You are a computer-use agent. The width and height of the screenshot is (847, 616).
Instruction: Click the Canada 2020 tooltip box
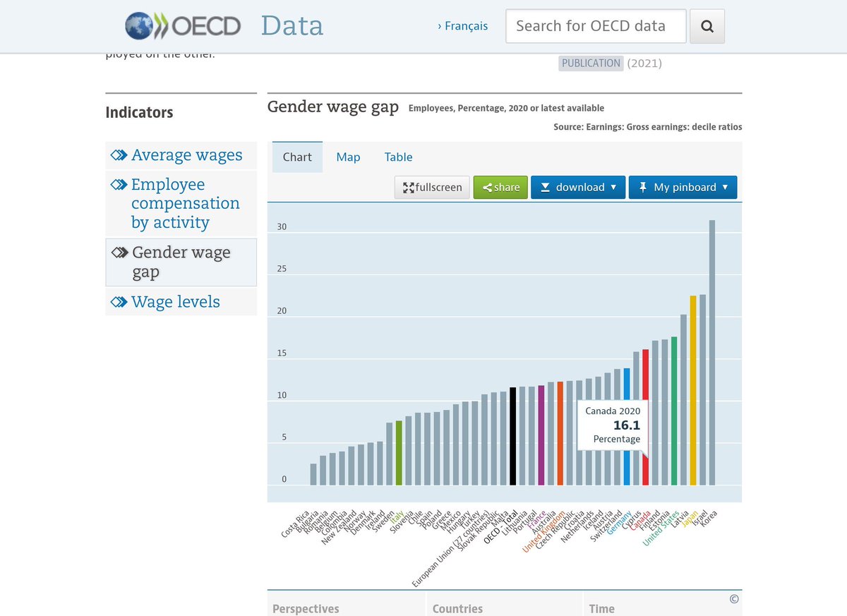coord(613,425)
